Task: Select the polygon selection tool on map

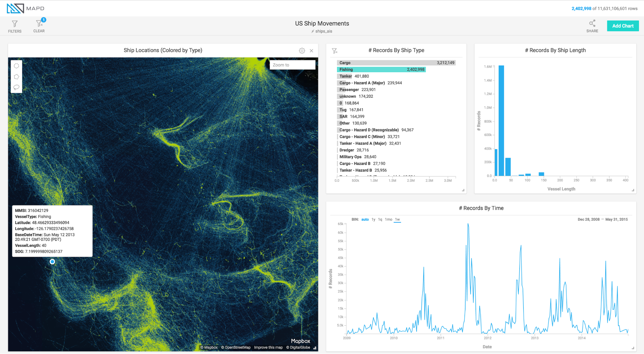Action: click(x=16, y=77)
